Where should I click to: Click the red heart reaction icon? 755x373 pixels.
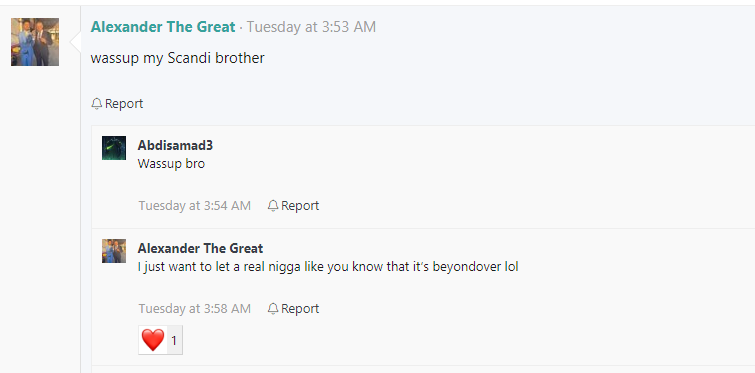coord(153,340)
